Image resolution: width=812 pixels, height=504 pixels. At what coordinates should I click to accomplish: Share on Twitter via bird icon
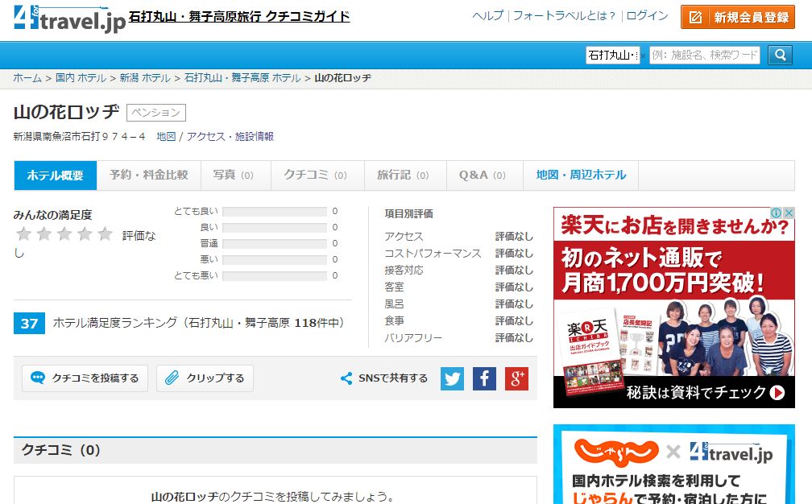(x=452, y=378)
